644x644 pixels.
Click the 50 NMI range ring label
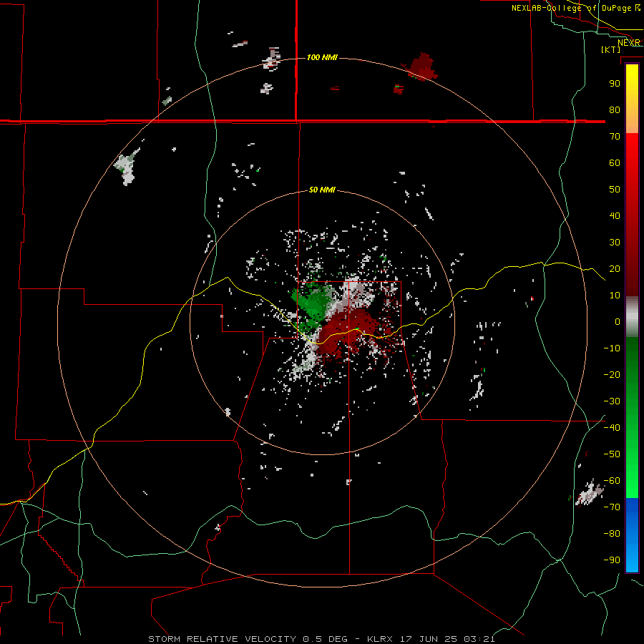[322, 190]
